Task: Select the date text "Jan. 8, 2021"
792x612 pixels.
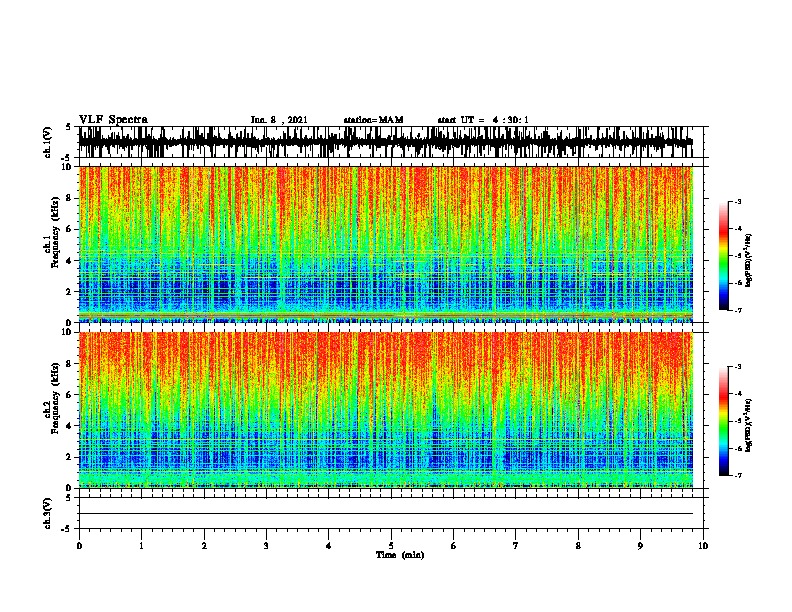Action: pos(279,120)
